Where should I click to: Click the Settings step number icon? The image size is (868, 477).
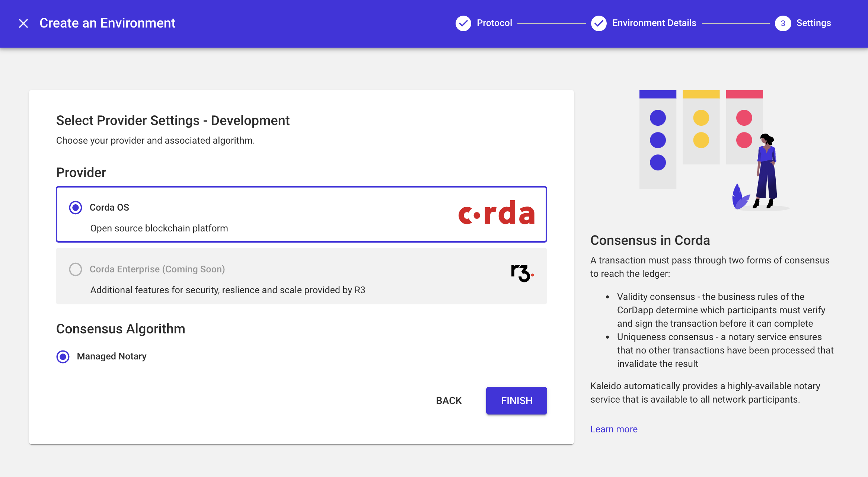tap(783, 23)
